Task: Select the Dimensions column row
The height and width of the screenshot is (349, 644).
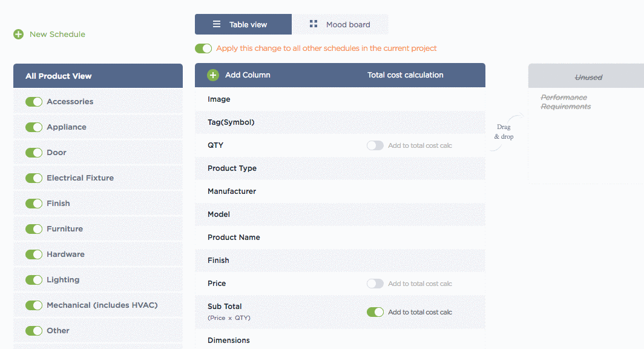Action: (x=340, y=341)
